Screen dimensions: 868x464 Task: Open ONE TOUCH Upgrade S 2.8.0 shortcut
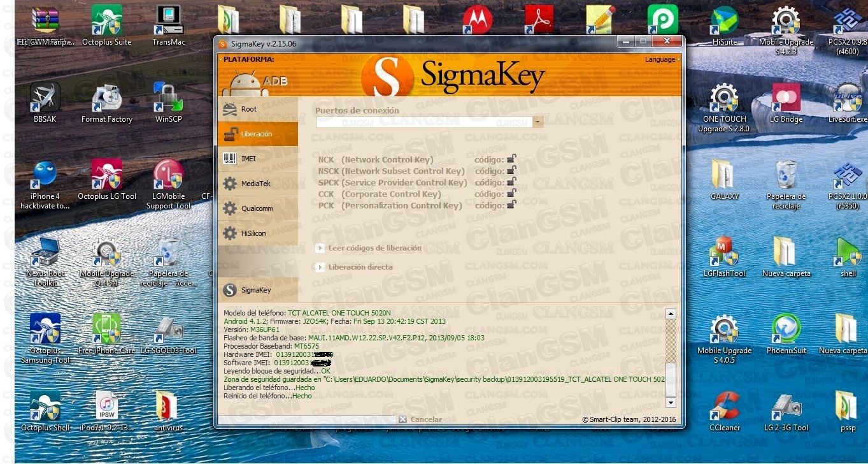tap(724, 107)
